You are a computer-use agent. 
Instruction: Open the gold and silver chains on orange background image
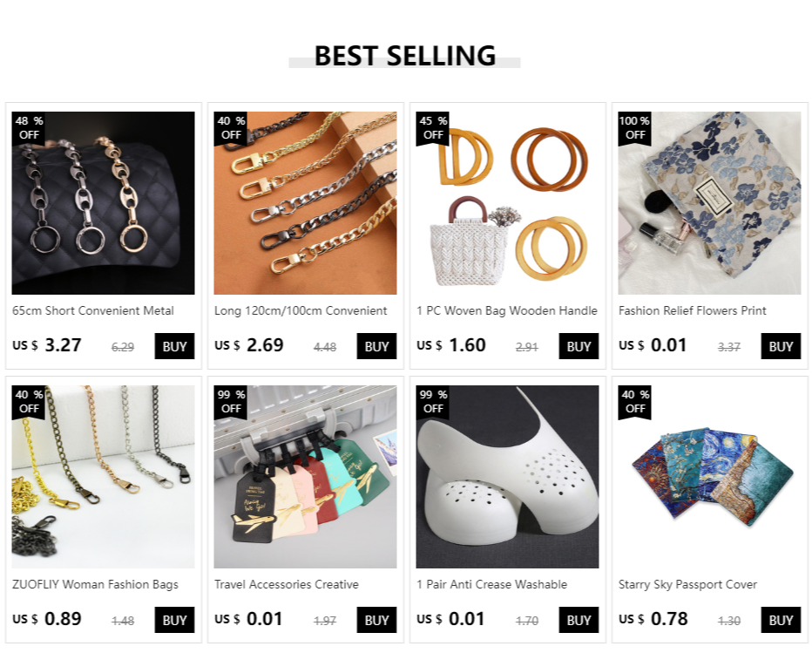(x=305, y=203)
